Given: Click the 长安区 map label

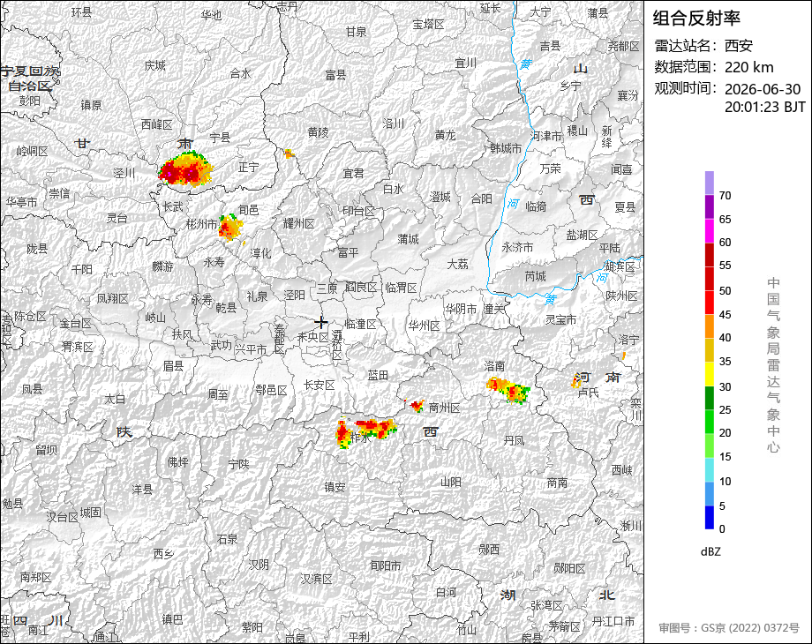Looking at the screenshot, I should pyautogui.click(x=319, y=385).
